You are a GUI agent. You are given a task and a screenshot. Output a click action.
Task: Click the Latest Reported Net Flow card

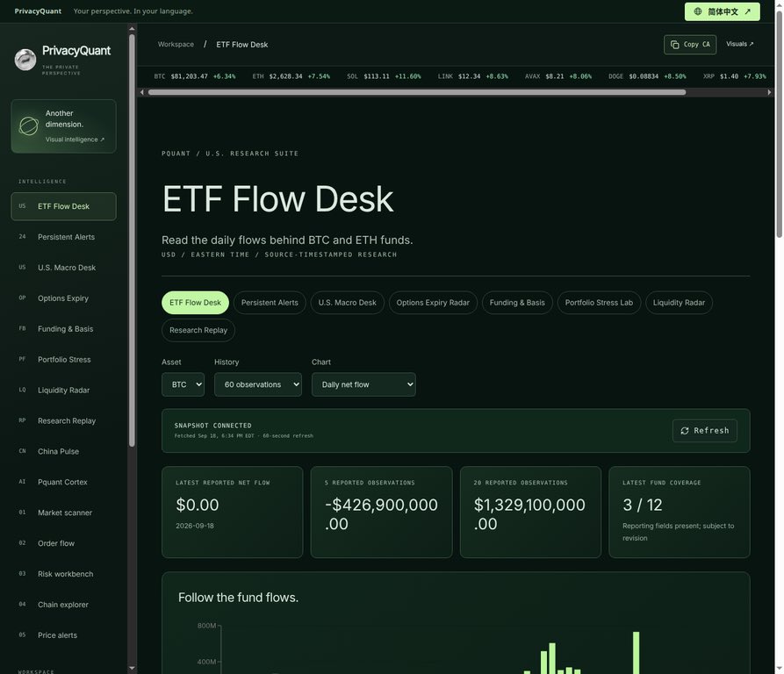232,513
